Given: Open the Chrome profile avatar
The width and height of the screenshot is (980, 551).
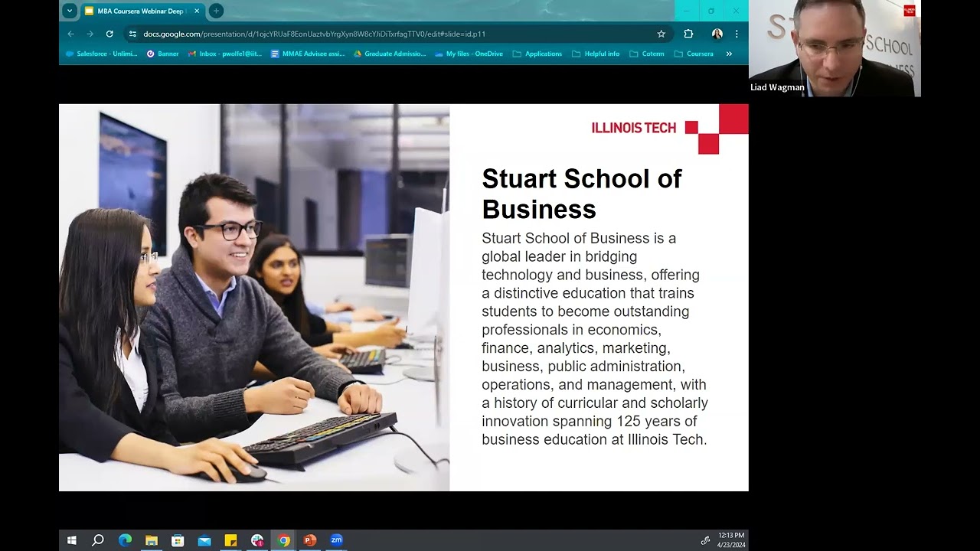Looking at the screenshot, I should (717, 34).
